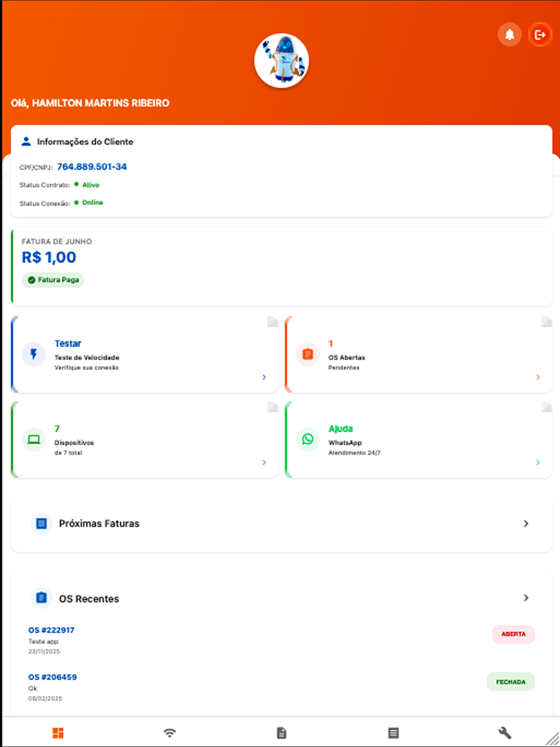
Task: Open the OS Recentes heading
Action: 89,599
